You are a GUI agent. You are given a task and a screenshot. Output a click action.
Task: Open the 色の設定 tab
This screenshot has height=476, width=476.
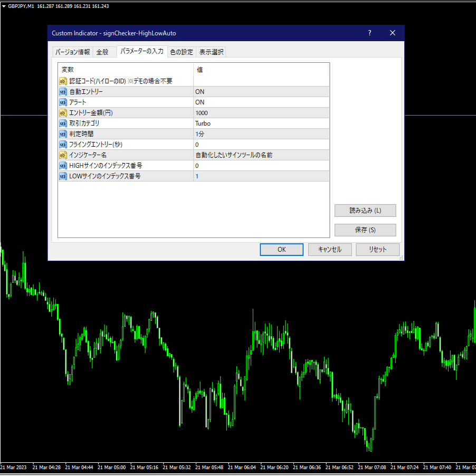click(x=183, y=52)
